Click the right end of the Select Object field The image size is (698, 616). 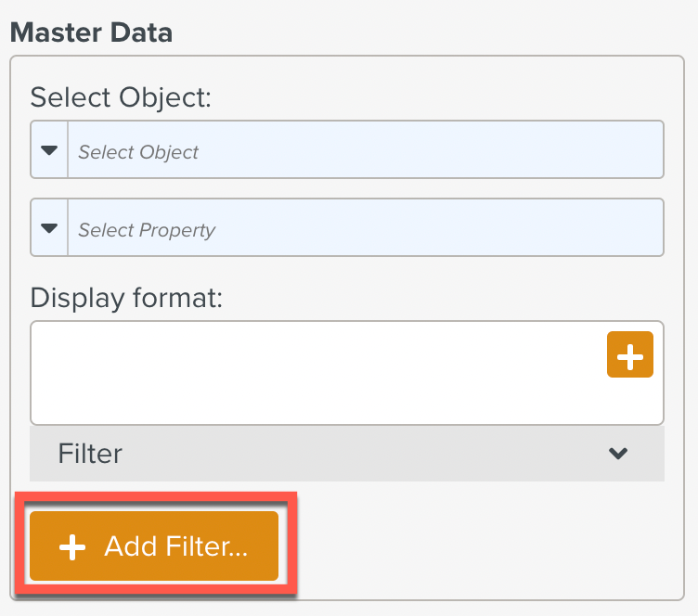point(640,150)
